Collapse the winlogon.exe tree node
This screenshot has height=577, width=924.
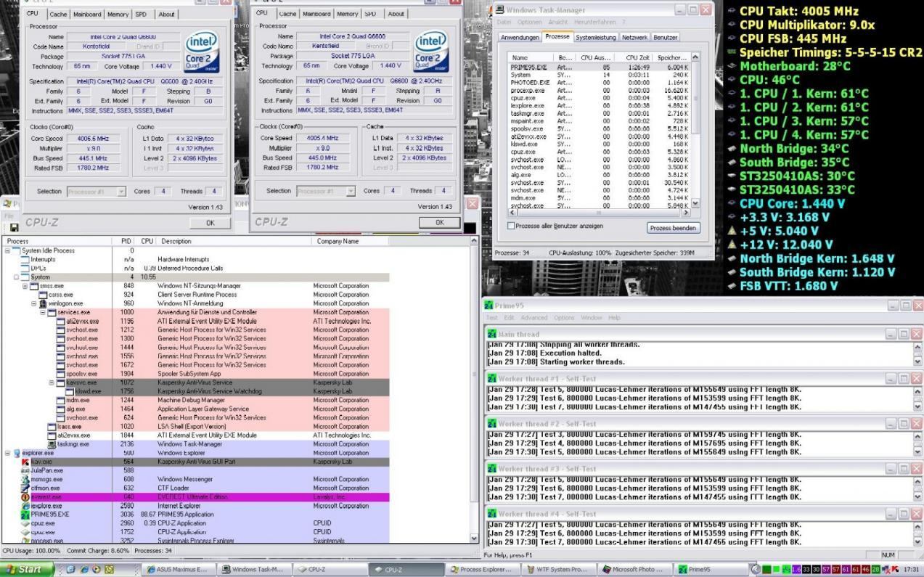[33, 303]
